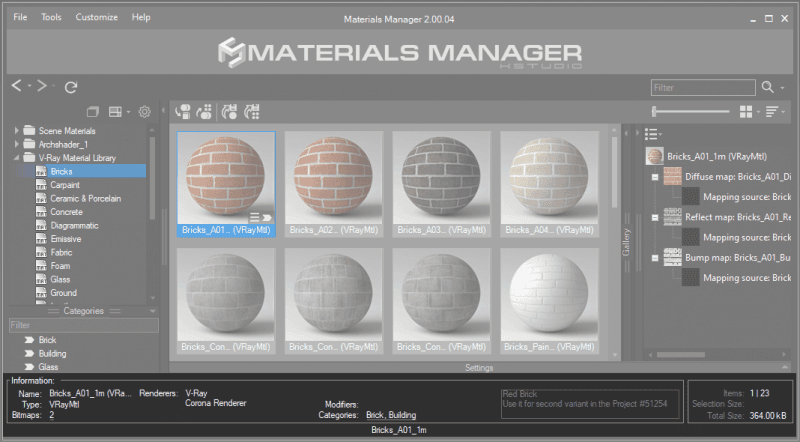Collapse the left panel with the small arrow
Viewport: 800px width, 442px height.
click(x=164, y=110)
